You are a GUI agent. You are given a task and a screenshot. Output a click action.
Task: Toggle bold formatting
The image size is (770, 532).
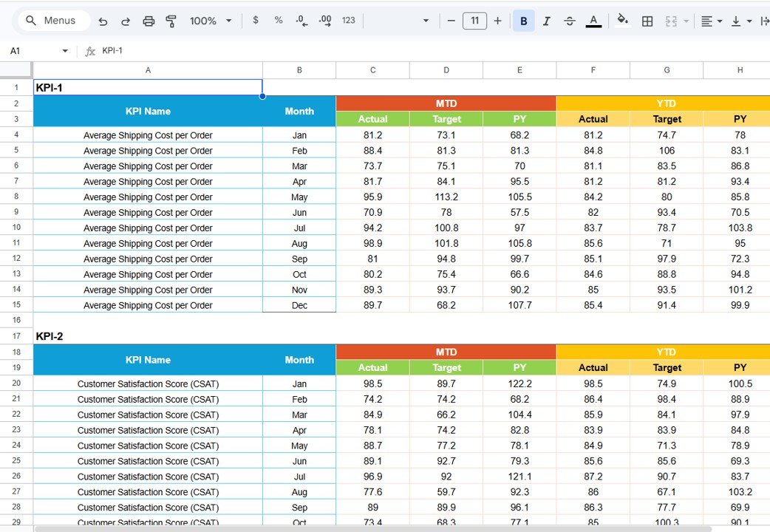coord(523,21)
